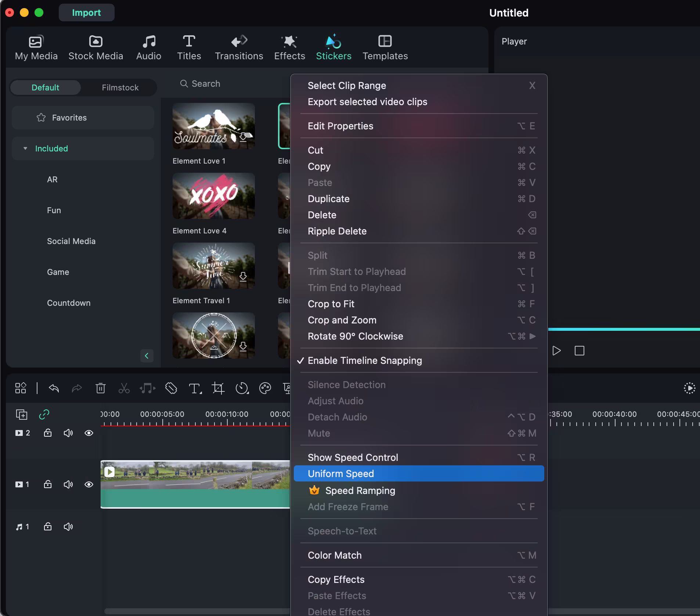The height and width of the screenshot is (616, 700).
Task: Uncheck Enable Timeline Snapping
Action: (x=364, y=361)
